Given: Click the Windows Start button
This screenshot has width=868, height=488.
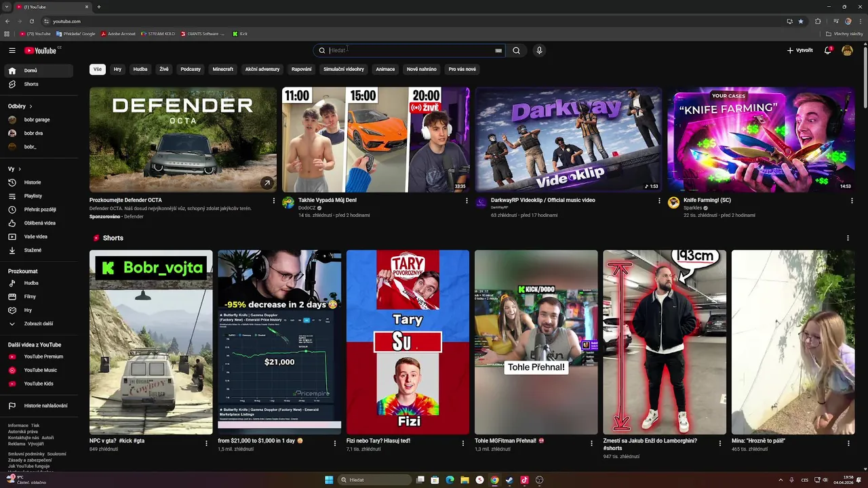Looking at the screenshot, I should point(329,480).
